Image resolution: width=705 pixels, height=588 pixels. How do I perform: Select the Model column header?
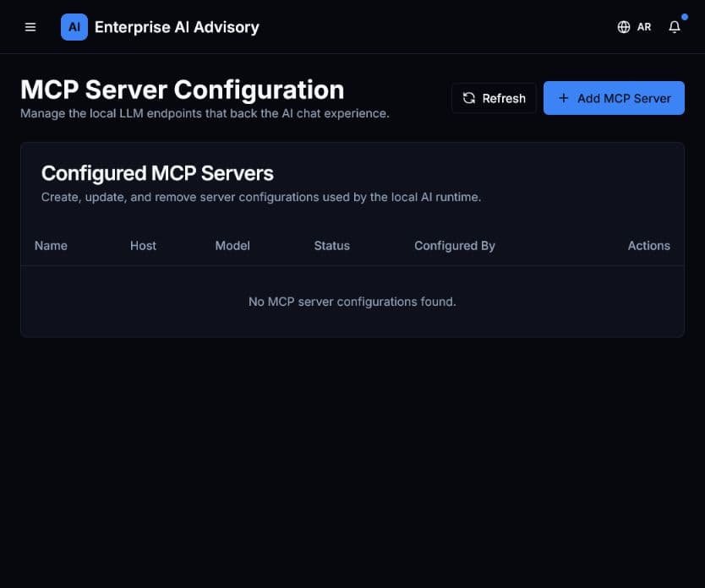(x=232, y=246)
